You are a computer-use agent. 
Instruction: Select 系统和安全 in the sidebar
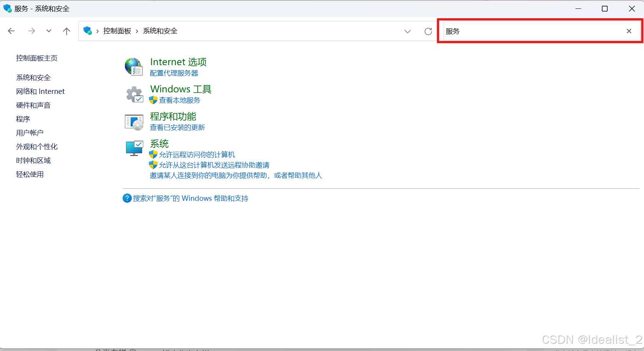pyautogui.click(x=33, y=78)
